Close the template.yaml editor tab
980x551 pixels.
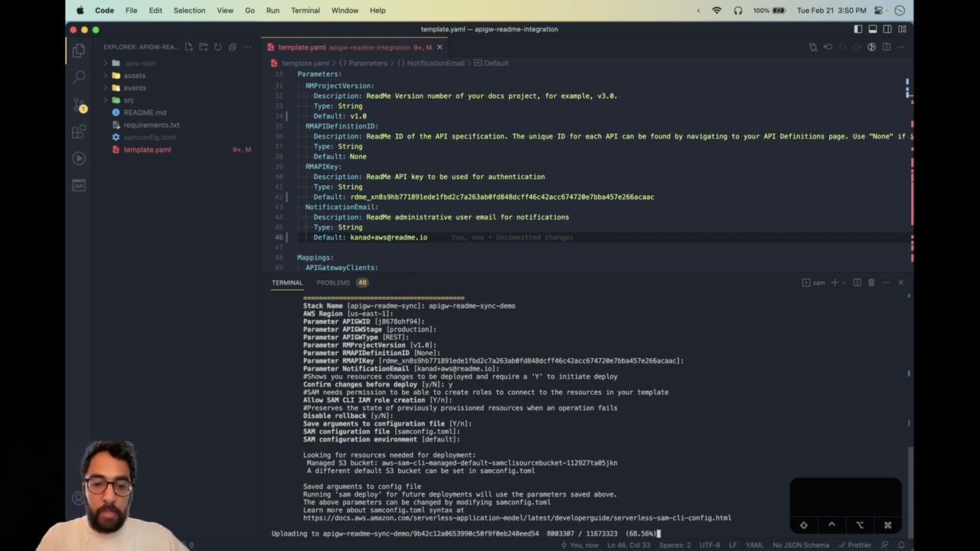coord(439,47)
